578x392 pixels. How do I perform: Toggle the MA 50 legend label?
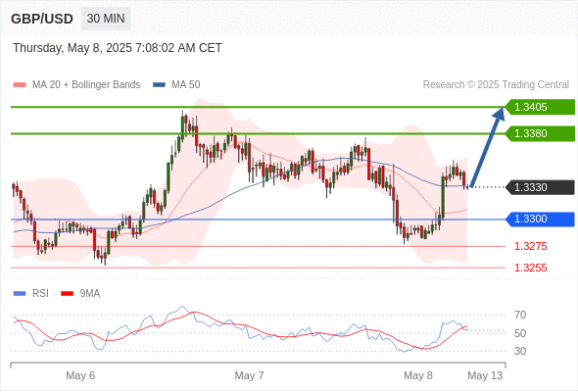coord(186,85)
